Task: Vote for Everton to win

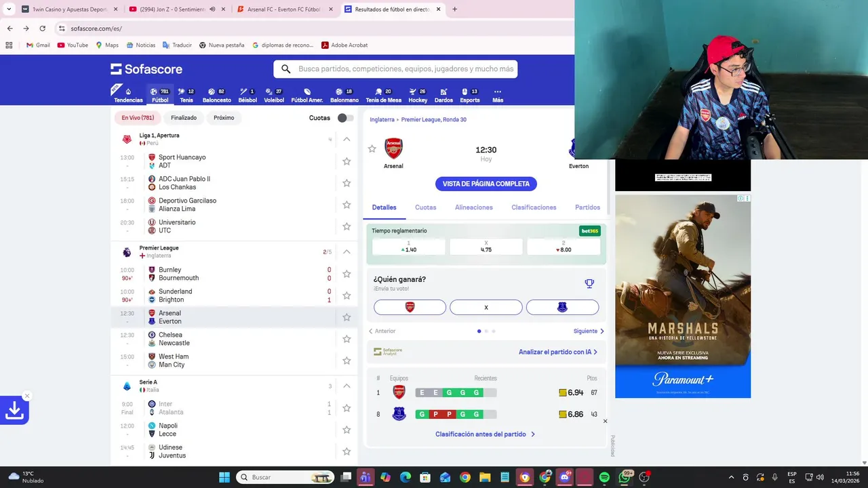Action: click(562, 307)
